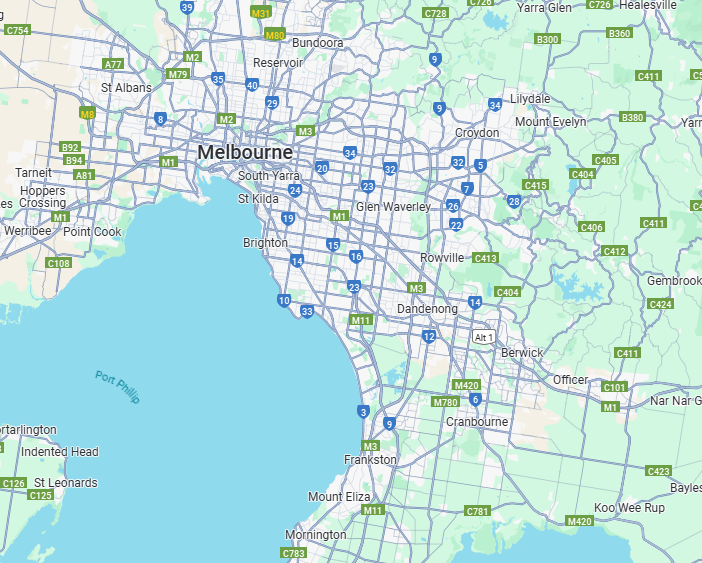Click the Koo Wee Rup label
Viewport: 702px width, 563px height.
629,508
